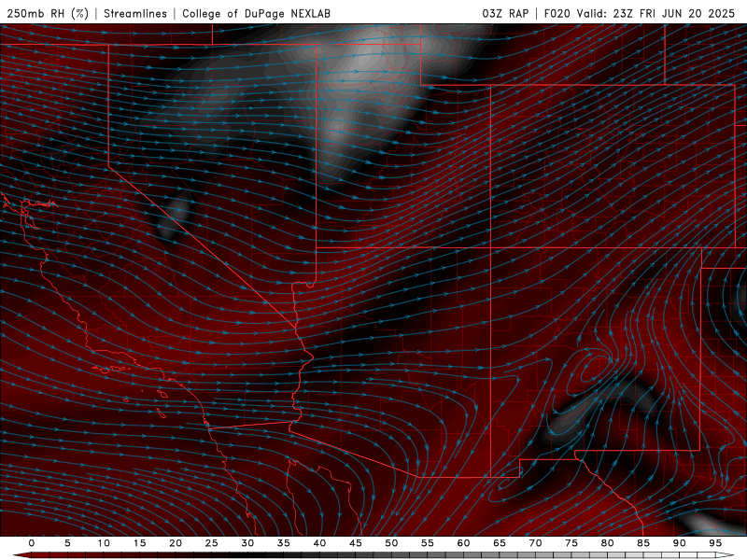The height and width of the screenshot is (560, 747).
Task: Click the 'F020' forecast hour text
Action: (557, 13)
